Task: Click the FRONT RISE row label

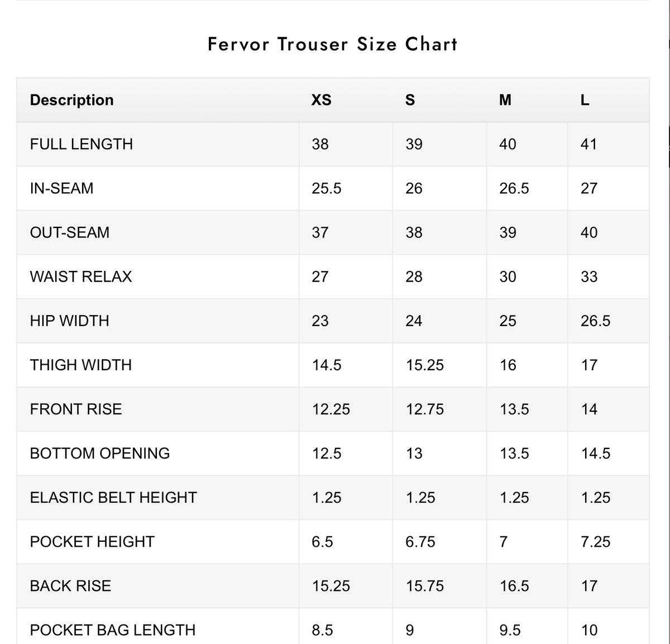Action: 76,409
